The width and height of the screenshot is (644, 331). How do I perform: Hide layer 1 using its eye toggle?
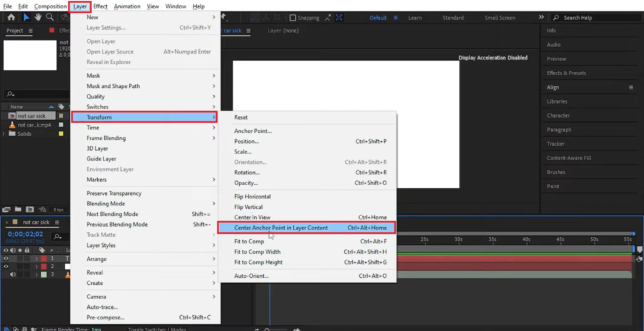pyautogui.click(x=6, y=258)
